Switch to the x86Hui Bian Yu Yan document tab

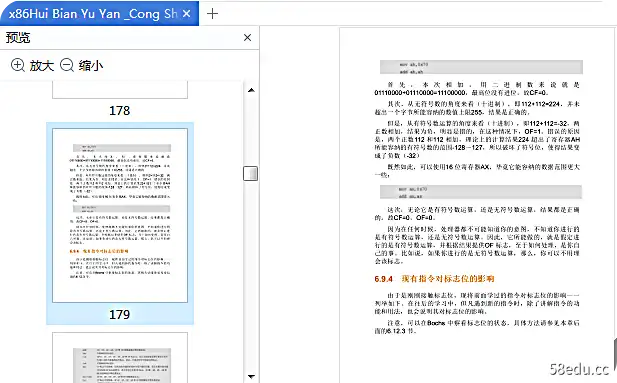[99, 14]
